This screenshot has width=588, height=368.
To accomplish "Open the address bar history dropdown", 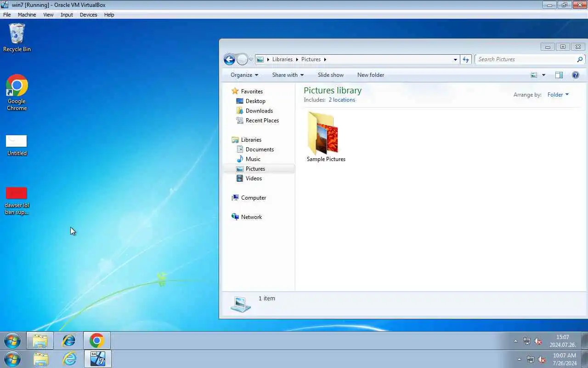I will point(455,59).
